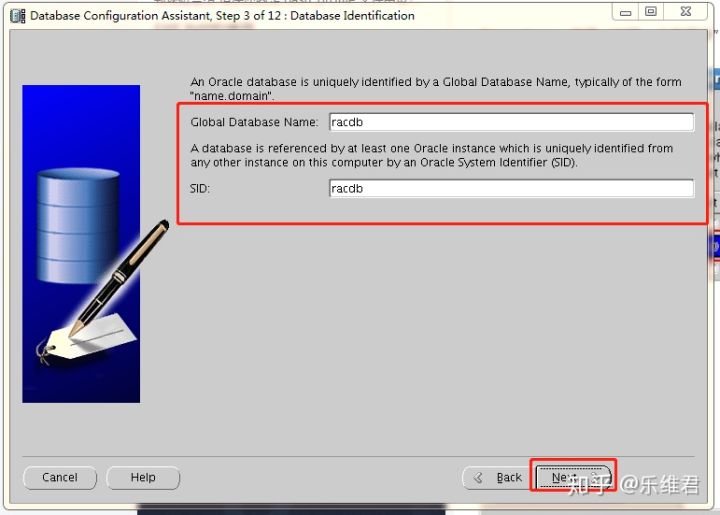Click the "SID:" label

[x=200, y=188]
